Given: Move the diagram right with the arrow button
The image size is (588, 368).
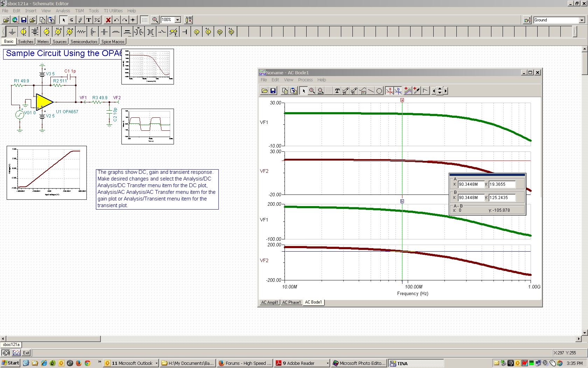Looking at the screenshot, I should [446, 91].
